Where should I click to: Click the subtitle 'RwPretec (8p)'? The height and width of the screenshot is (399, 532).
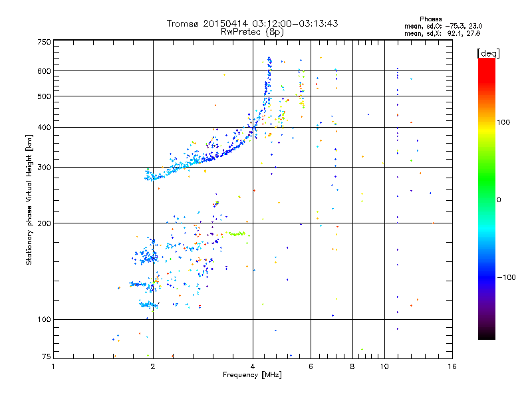pos(253,32)
